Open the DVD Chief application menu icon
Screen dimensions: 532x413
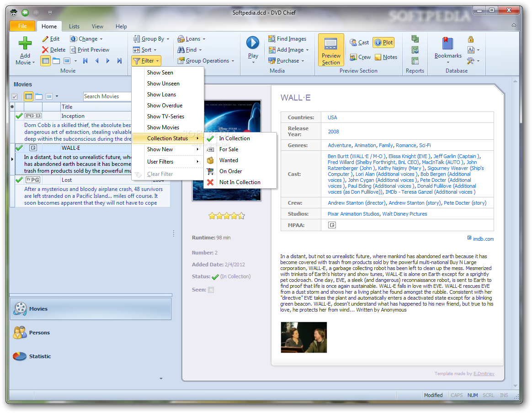[x=14, y=12]
